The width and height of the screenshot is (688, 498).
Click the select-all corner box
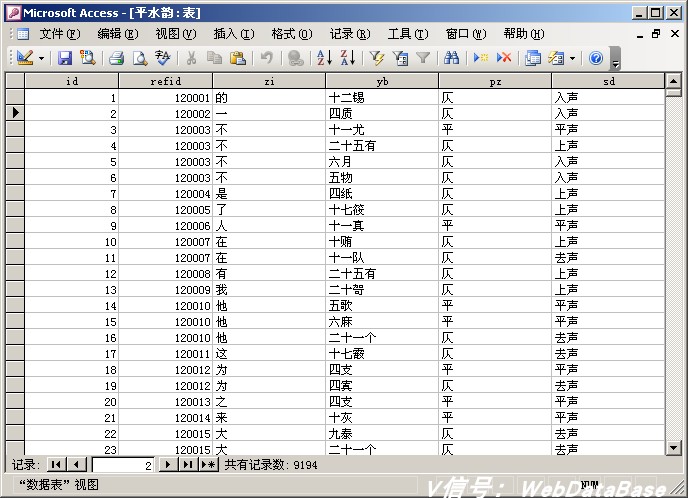(x=15, y=81)
